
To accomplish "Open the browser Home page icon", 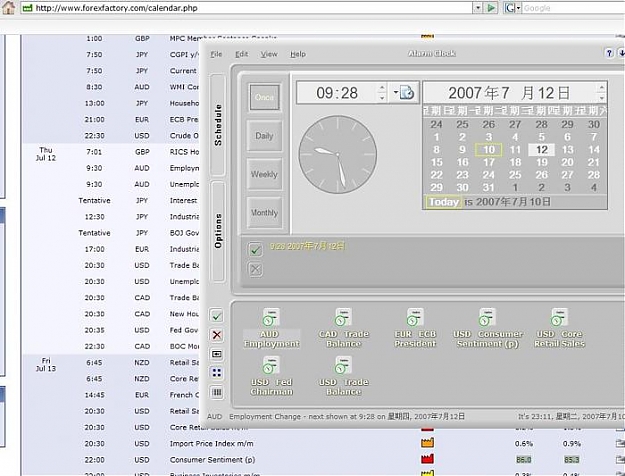I will pos(8,8).
